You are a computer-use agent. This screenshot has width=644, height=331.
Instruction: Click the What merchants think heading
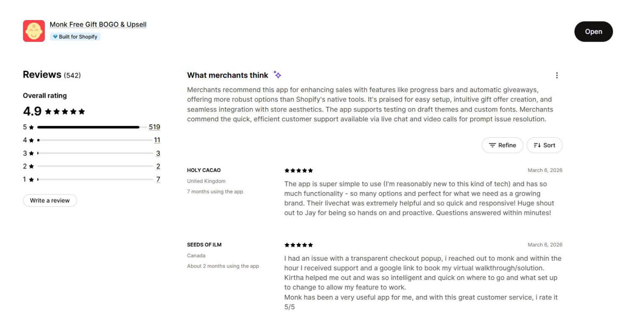227,75
